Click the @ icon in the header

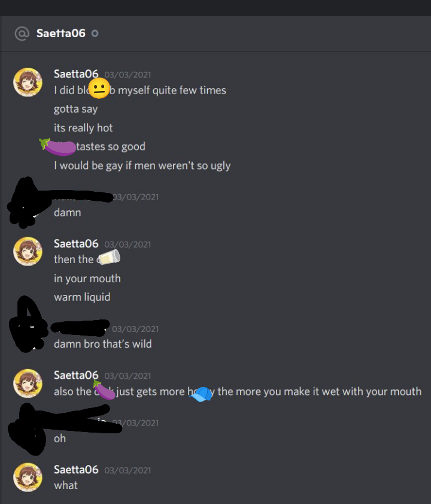22,34
